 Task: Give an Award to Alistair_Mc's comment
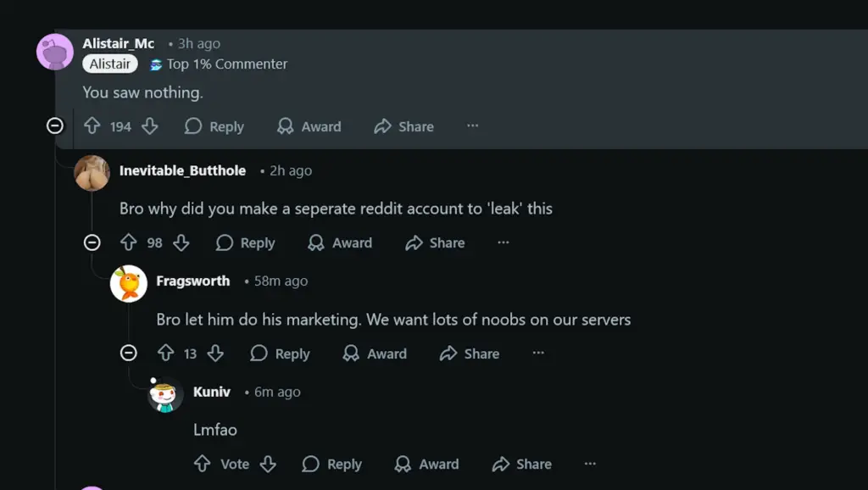[x=309, y=125]
